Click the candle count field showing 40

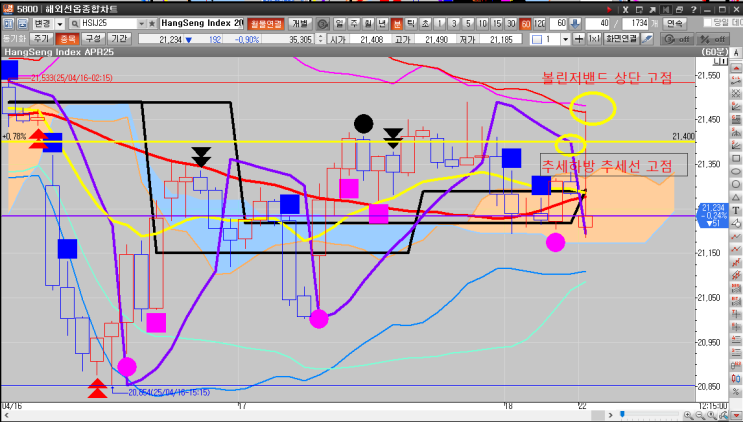coord(597,24)
